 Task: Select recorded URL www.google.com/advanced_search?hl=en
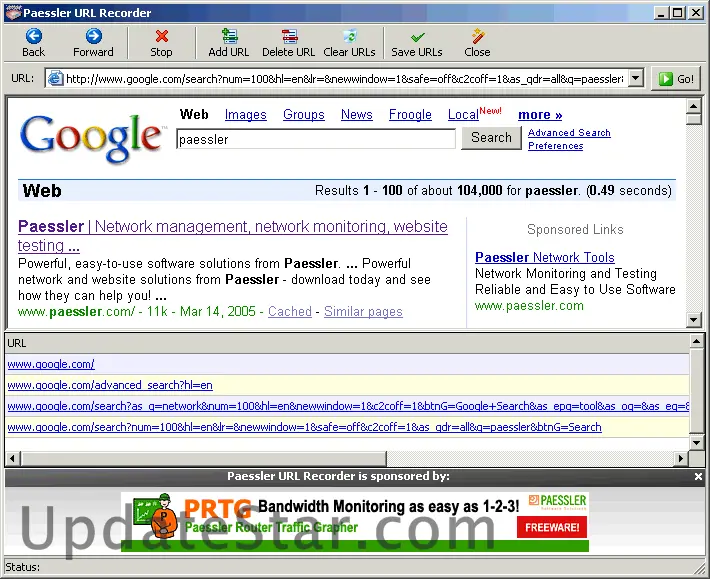click(x=110, y=385)
